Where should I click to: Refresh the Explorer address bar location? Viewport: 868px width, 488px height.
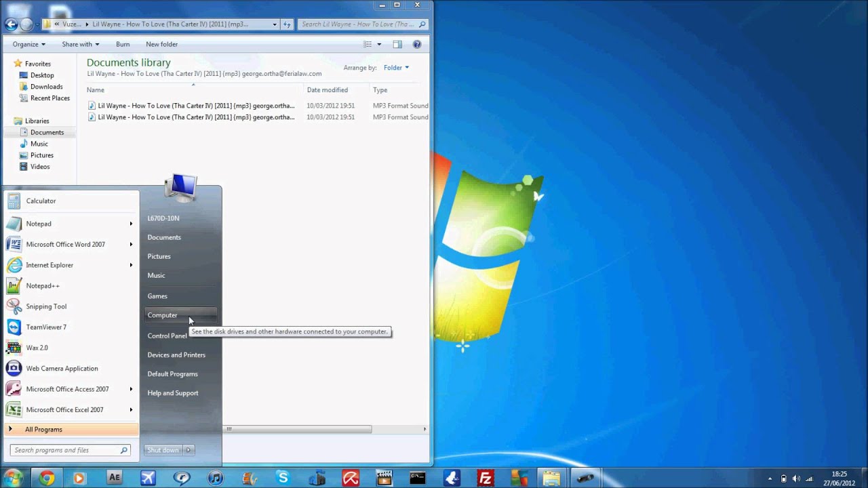coord(287,24)
